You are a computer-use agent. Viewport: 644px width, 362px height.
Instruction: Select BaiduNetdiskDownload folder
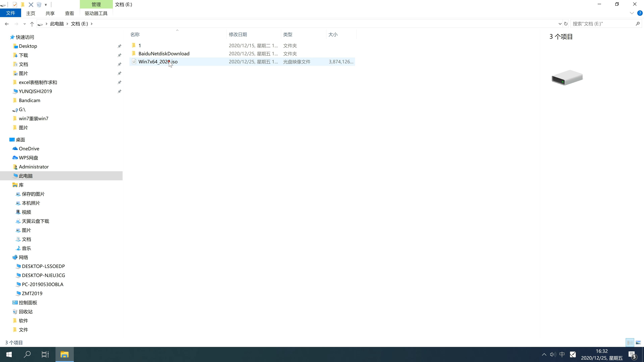pyautogui.click(x=164, y=53)
